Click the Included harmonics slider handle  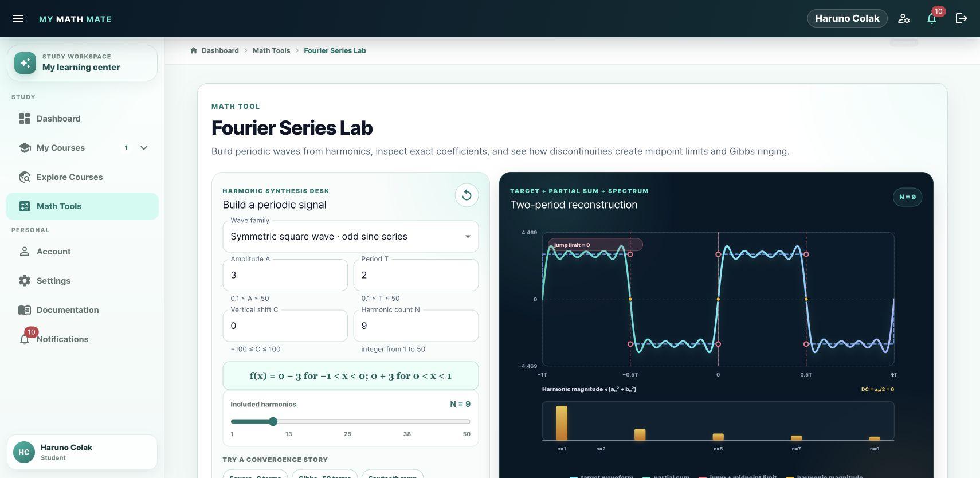[x=273, y=421]
